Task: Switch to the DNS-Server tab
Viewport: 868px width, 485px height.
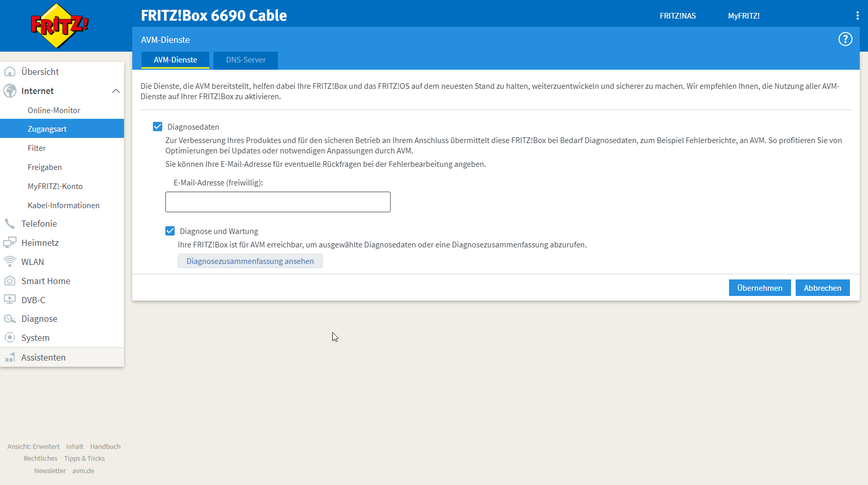Action: click(x=246, y=60)
